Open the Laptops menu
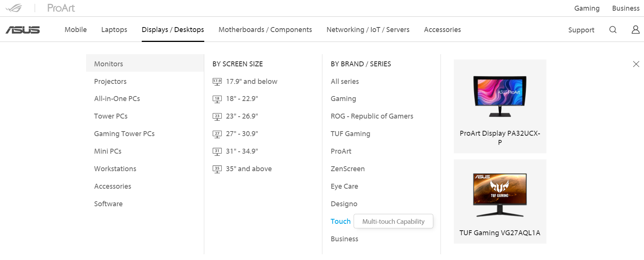This screenshot has width=644, height=260. tap(114, 30)
